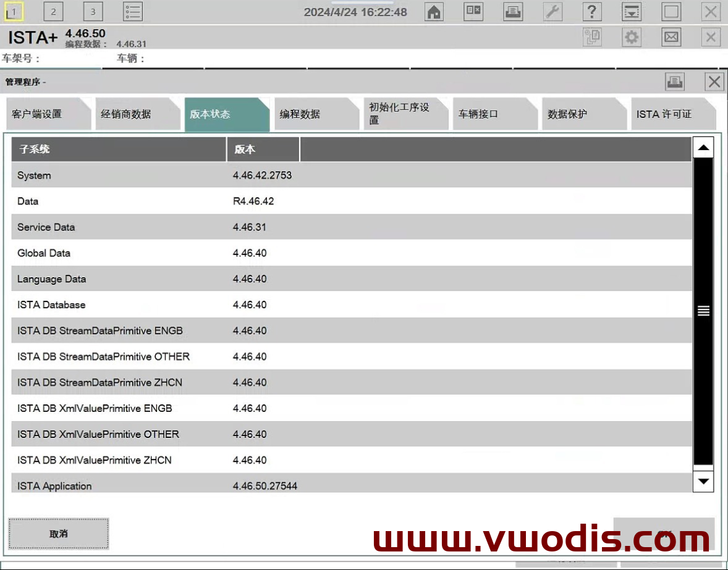Select ISTA DB XmlValuePrimitive ZHCN row

[352, 460]
